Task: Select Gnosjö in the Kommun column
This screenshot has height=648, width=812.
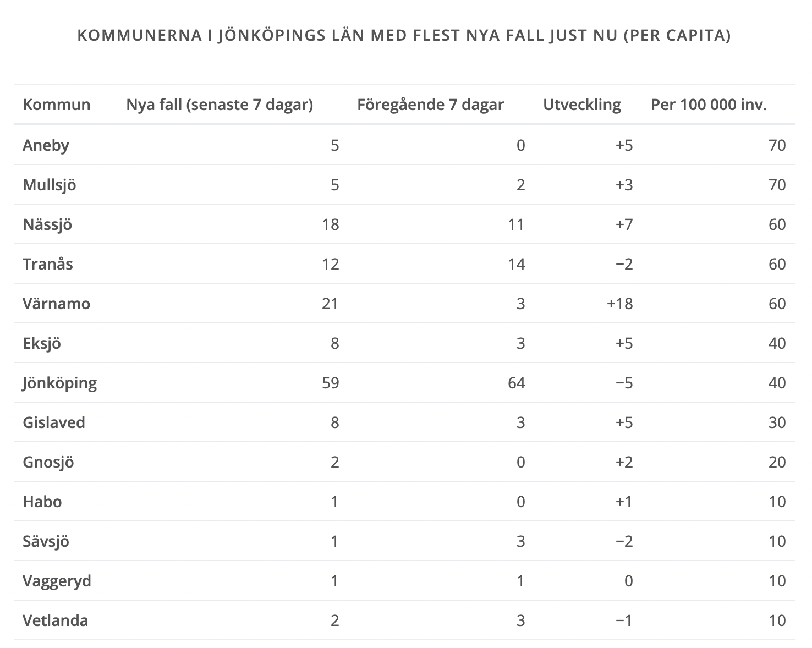Action: tap(48, 462)
